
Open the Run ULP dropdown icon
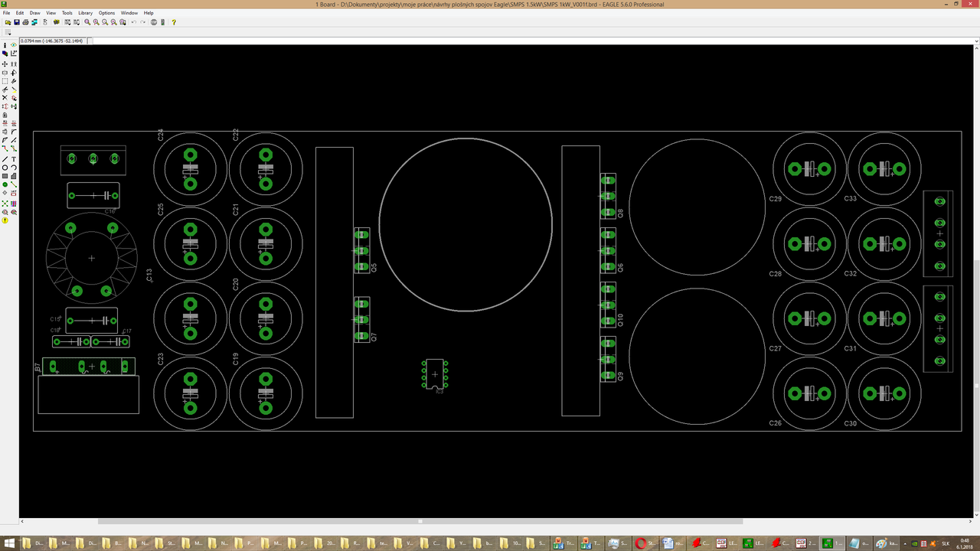pyautogui.click(x=77, y=22)
